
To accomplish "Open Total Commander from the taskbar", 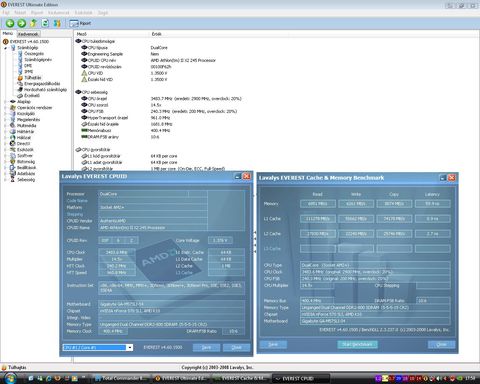I will point(121,378).
